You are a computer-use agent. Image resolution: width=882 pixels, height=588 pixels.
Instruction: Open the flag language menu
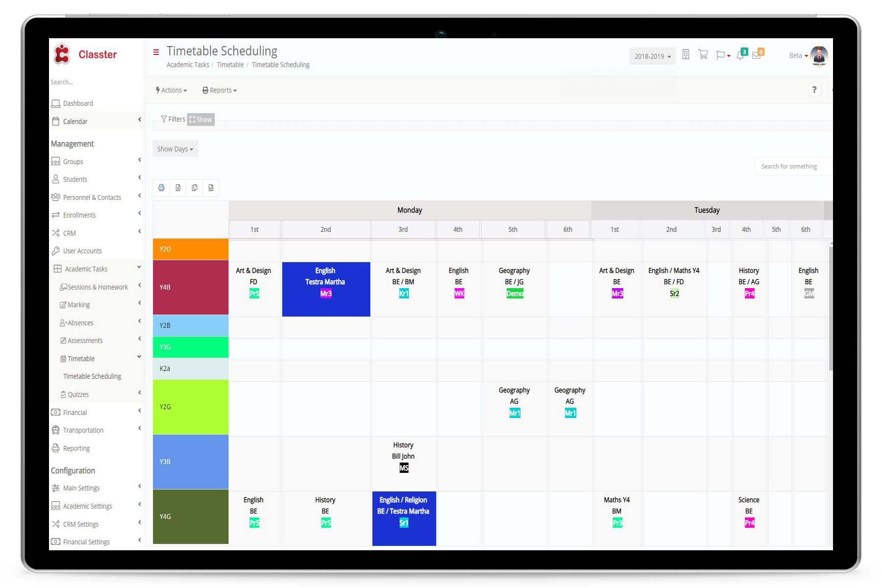point(723,55)
